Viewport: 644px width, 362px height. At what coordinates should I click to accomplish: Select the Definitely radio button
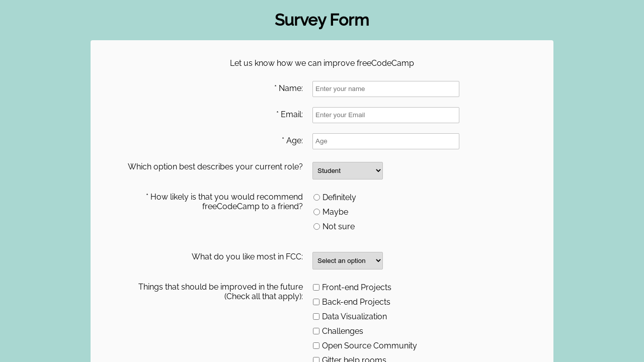316,198
